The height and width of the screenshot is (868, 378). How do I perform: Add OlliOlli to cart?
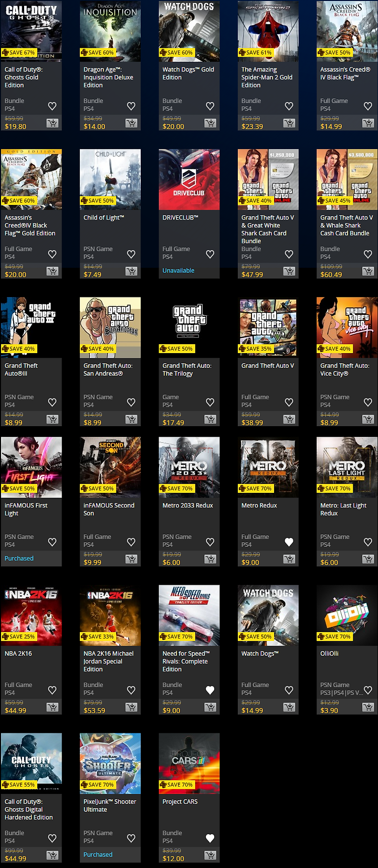pos(369,707)
